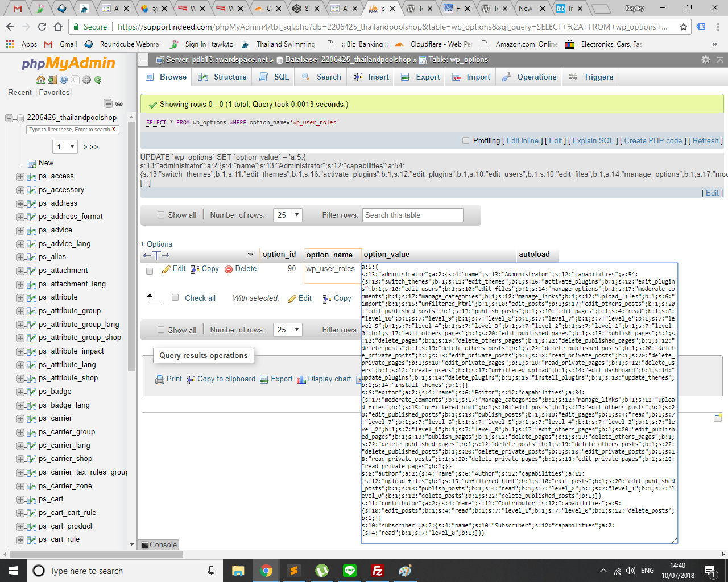The height and width of the screenshot is (582, 728).
Task: Click the Copy icon for row 90
Action: [x=195, y=269]
